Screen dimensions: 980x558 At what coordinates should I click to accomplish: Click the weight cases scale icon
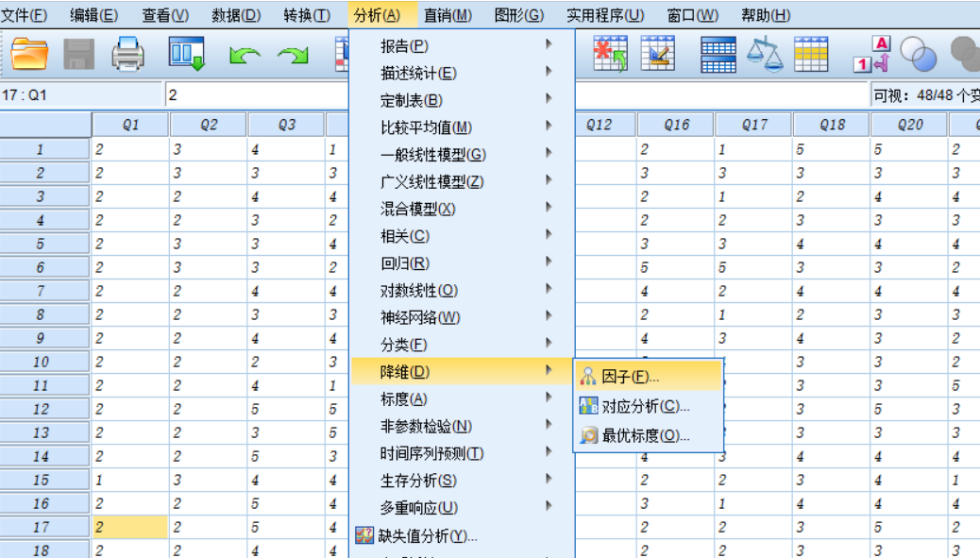click(765, 54)
